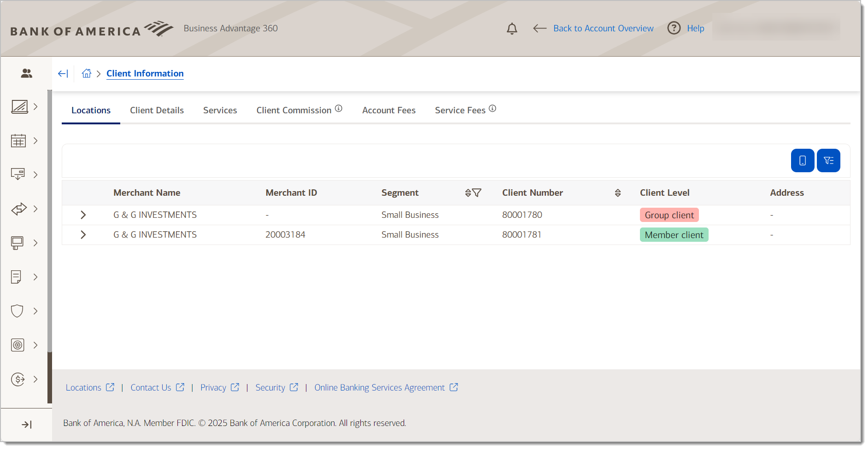Click the Client Information breadcrumb link
868x449 pixels.
pyautogui.click(x=145, y=74)
